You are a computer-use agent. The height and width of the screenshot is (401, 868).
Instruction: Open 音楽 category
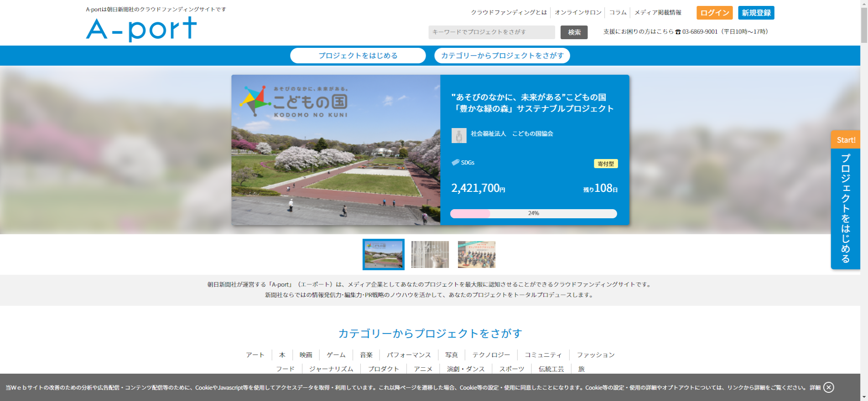[x=366, y=355]
